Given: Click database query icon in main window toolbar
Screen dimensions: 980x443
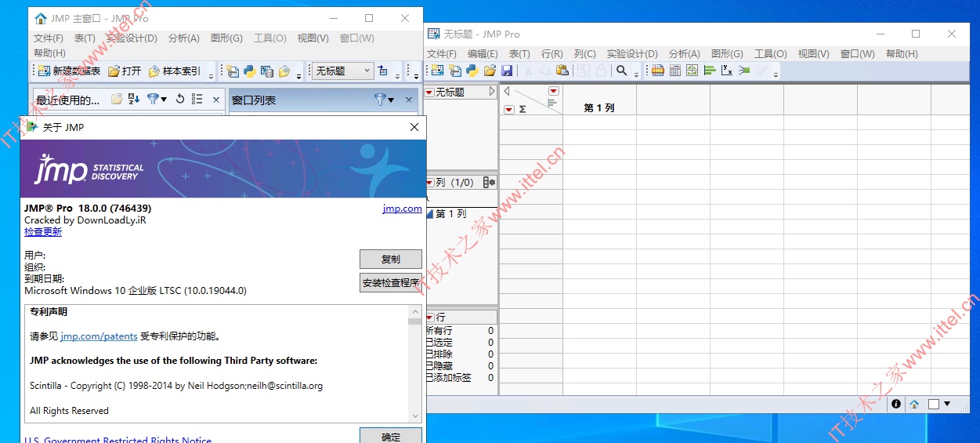Looking at the screenshot, I should pyautogui.click(x=267, y=71).
